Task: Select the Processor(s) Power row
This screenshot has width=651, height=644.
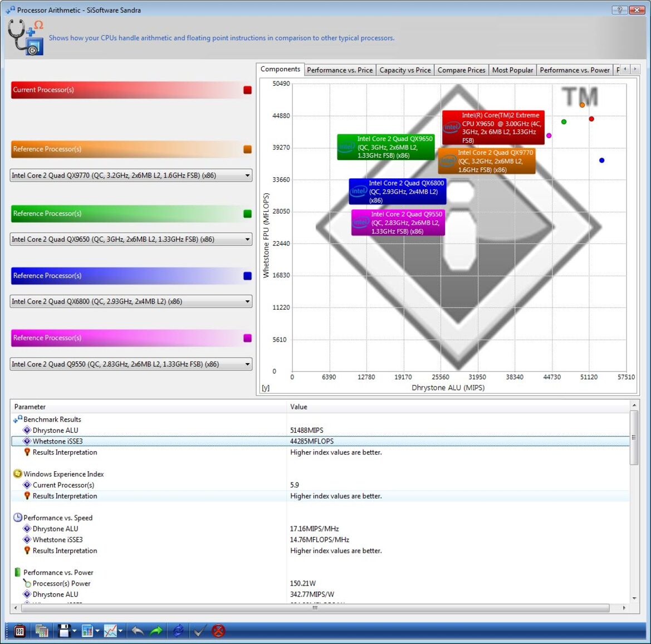Action: pos(321,583)
